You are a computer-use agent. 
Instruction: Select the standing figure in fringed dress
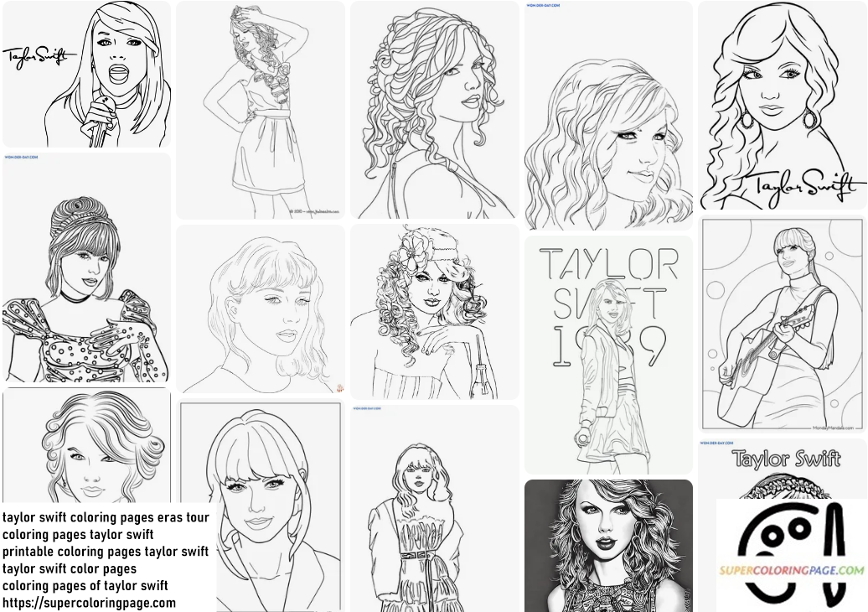[435, 508]
